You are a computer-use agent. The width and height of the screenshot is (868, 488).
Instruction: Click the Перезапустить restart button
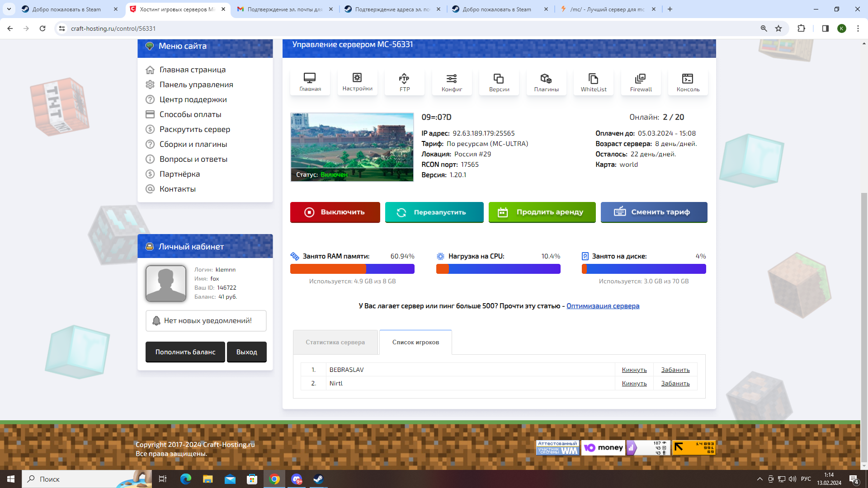[434, 212]
